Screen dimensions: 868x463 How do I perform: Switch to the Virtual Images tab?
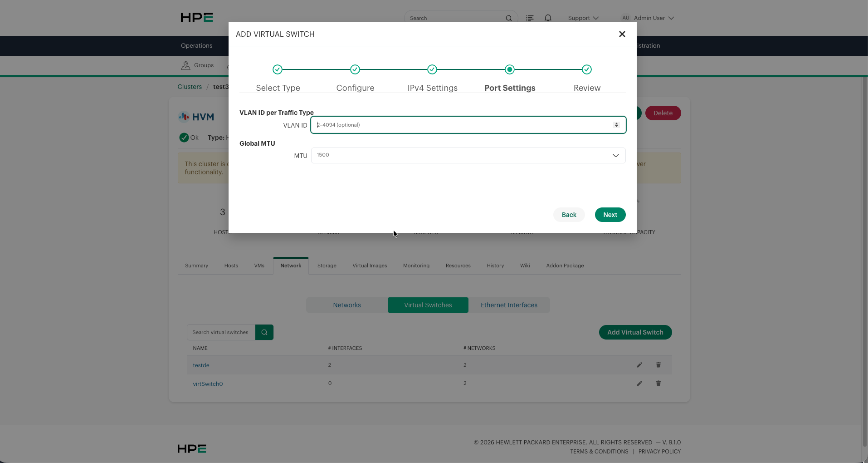[x=370, y=266]
